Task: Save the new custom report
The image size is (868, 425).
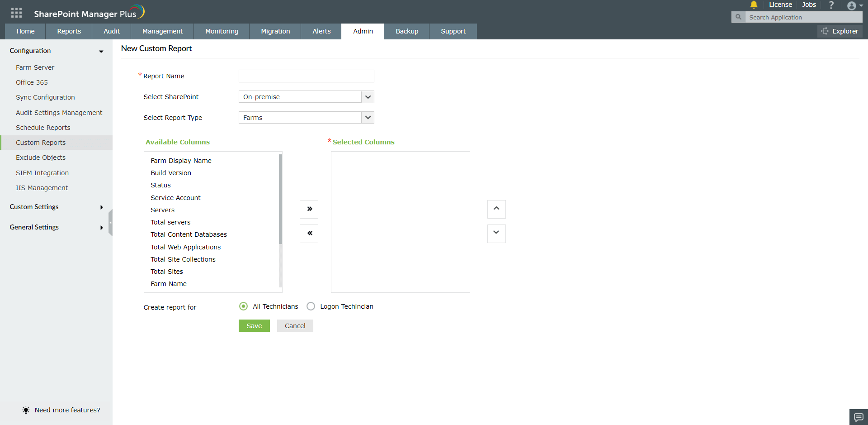Action: coord(254,325)
